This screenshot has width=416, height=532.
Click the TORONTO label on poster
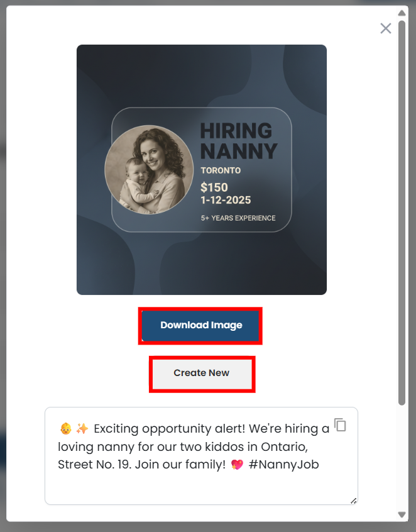(221, 170)
